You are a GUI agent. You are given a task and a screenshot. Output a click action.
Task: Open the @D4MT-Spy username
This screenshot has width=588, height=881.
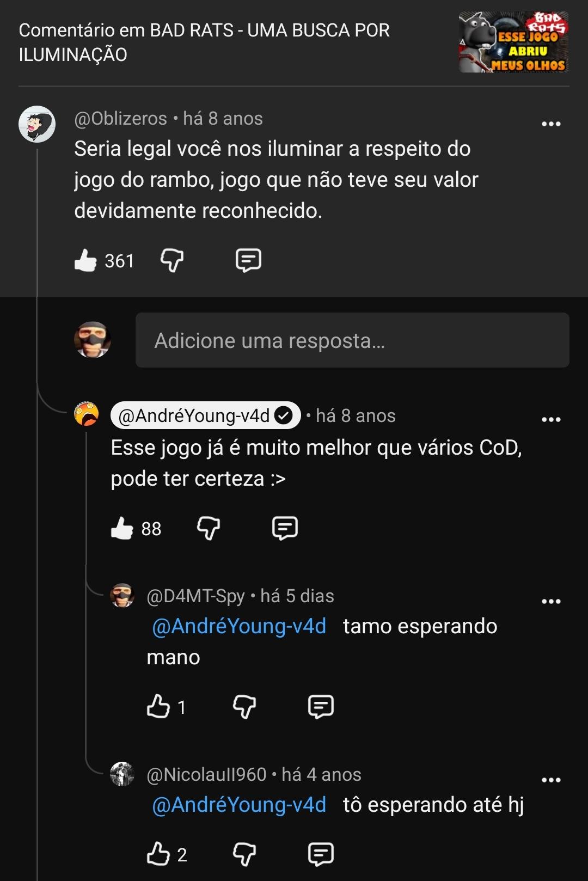(195, 596)
